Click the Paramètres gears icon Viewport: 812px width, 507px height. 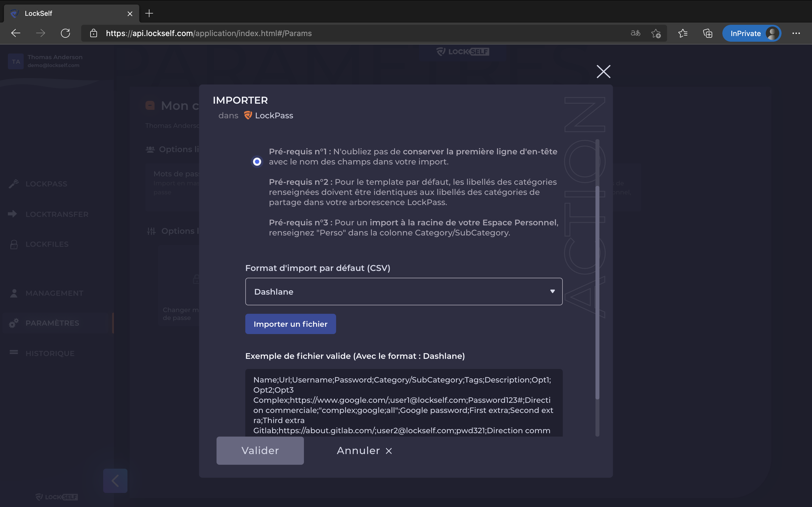pos(14,323)
